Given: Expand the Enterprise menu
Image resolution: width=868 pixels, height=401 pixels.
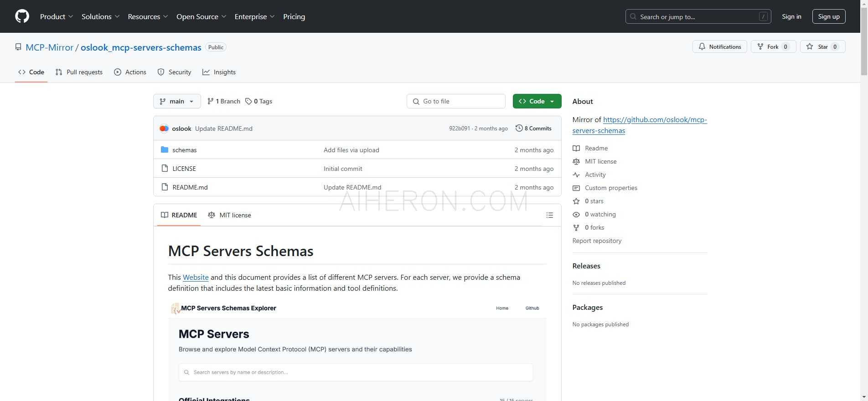Looking at the screenshot, I should click(x=254, y=16).
